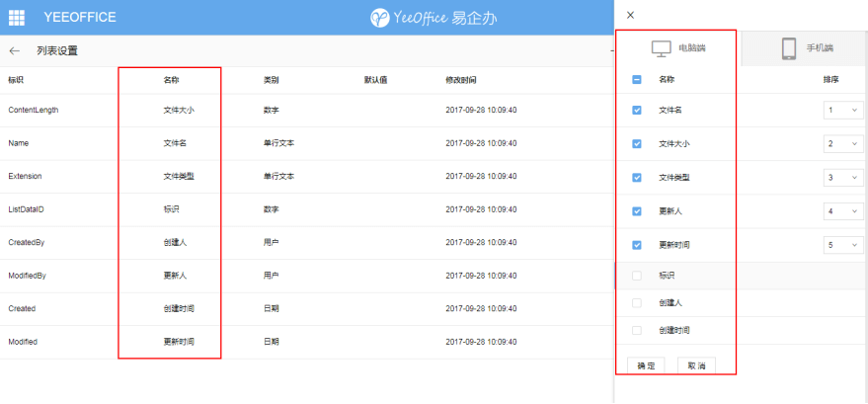
Task: Check the 标识 checkbox in panel
Action: pos(637,276)
